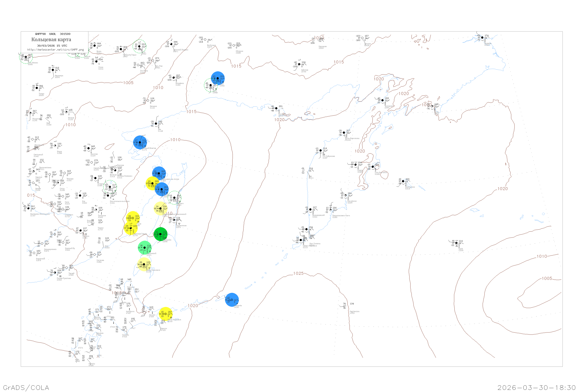Screen dimensions: 588x392
Task: Click the light green circle at Ильинский
Action: click(145, 248)
